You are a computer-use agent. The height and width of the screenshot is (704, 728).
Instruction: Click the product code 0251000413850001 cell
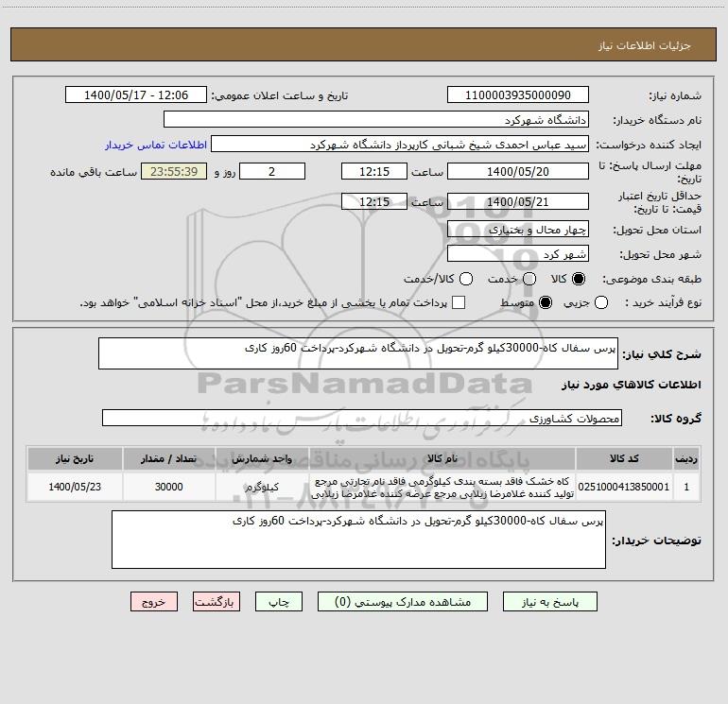click(624, 487)
